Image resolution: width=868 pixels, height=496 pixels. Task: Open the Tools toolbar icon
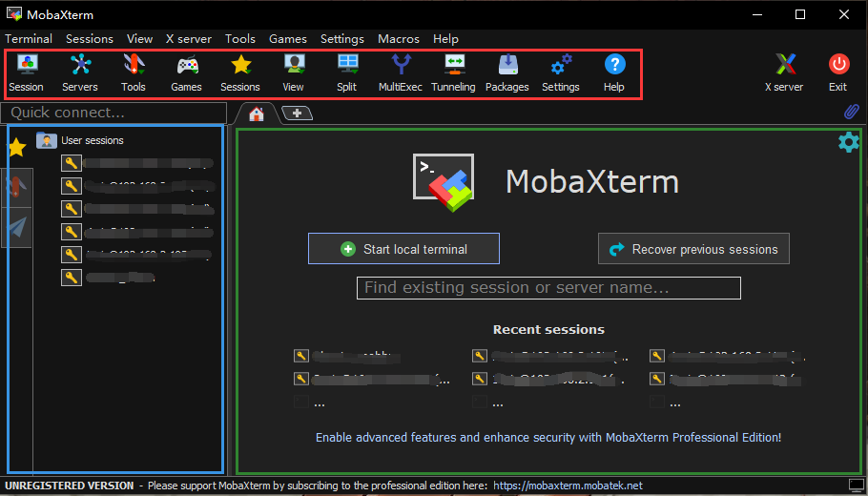point(134,73)
